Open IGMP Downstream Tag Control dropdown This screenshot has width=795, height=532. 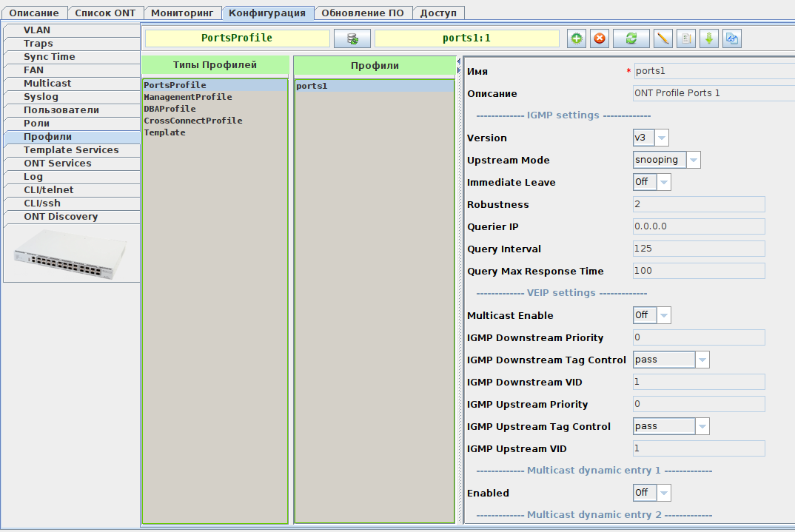(671, 360)
